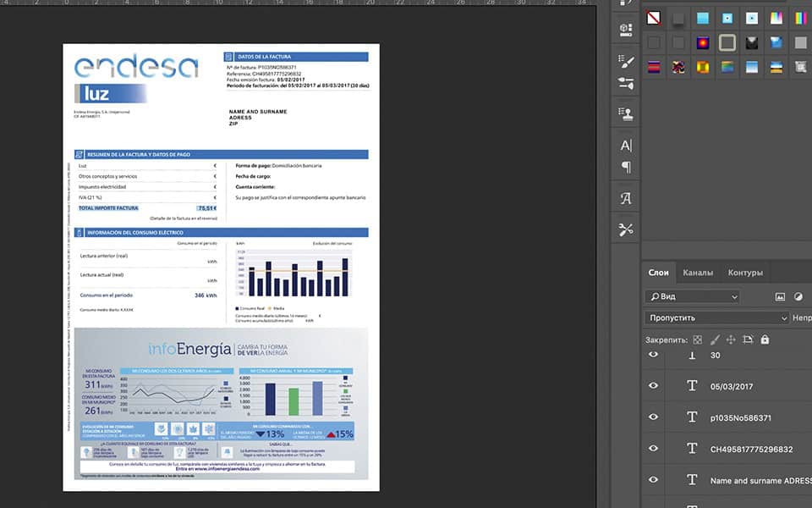Apply the multicolor abstract pattern style
The height and width of the screenshot is (508, 812).
point(678,67)
